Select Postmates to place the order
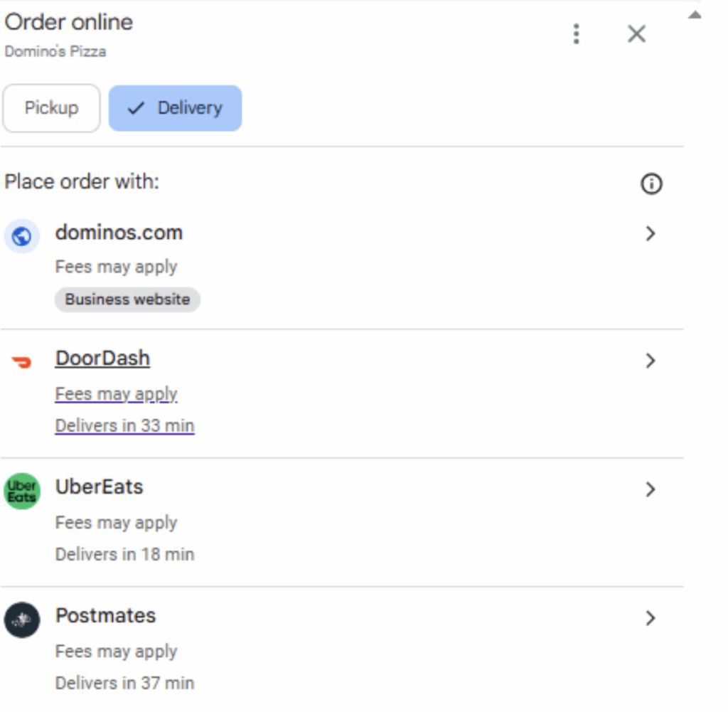This screenshot has height=712, width=728. click(105, 616)
